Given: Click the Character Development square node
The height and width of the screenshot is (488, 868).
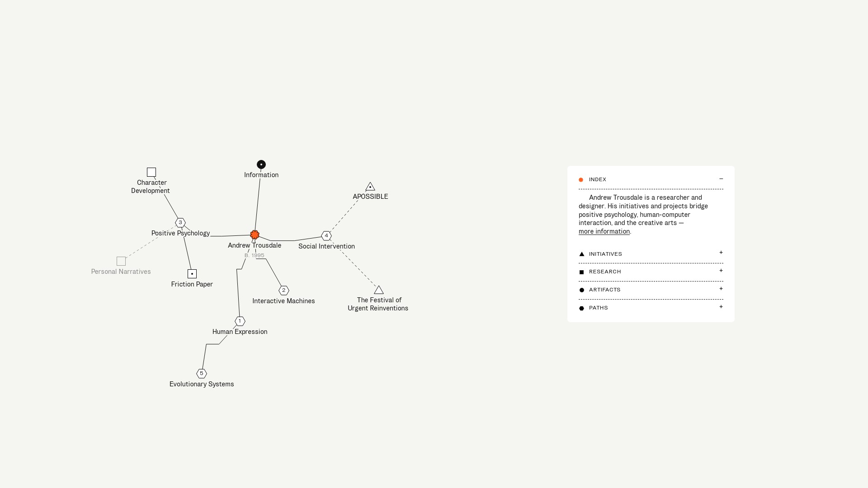Looking at the screenshot, I should 151,172.
